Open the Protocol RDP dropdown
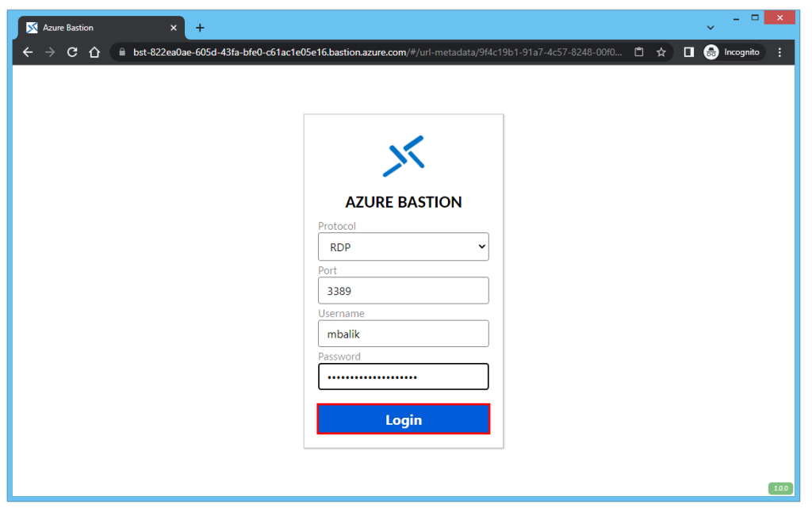This screenshot has width=812, height=508. (x=404, y=246)
